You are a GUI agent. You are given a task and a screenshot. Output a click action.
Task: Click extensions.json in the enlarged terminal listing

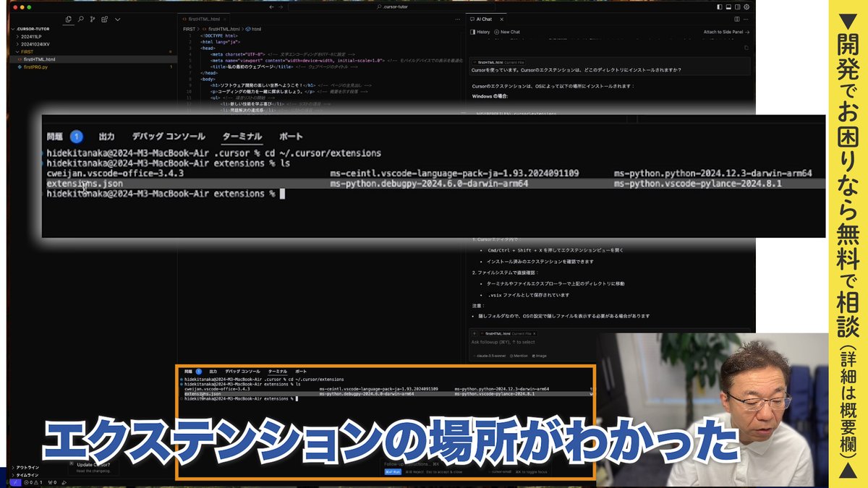tap(85, 184)
